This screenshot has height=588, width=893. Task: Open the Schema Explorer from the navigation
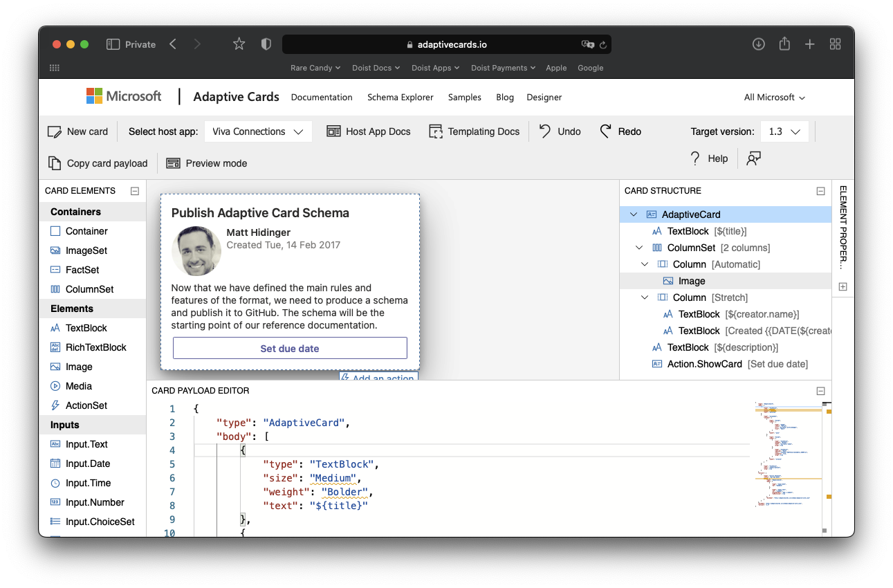tap(400, 97)
